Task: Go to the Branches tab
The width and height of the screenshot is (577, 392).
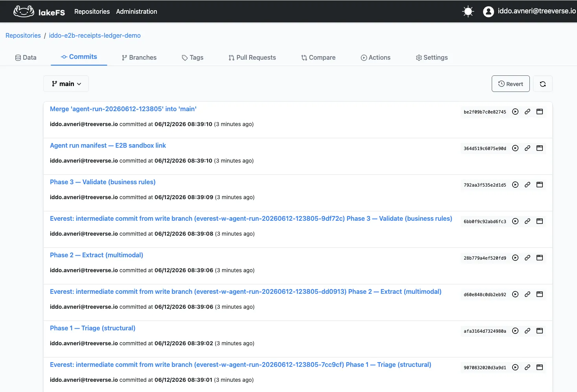Action: pos(139,57)
